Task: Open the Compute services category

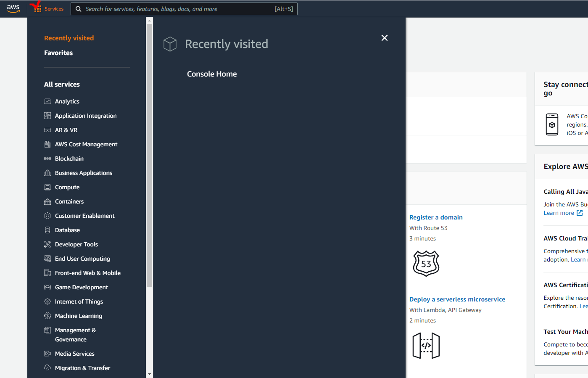Action: point(67,187)
